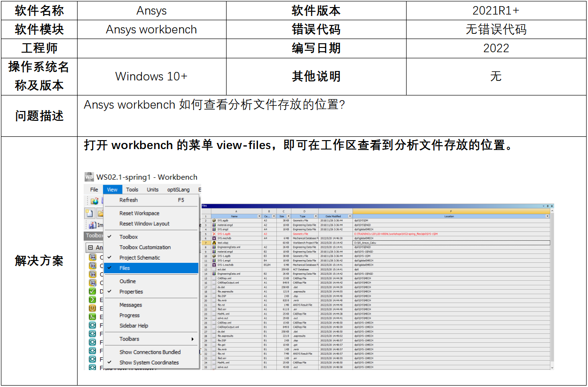Open the Location column filter dropdown
The image size is (588, 387).
coord(547,216)
